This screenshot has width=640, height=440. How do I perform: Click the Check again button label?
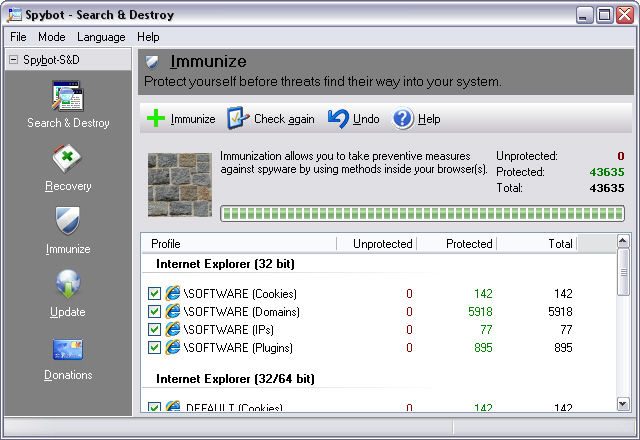[284, 119]
